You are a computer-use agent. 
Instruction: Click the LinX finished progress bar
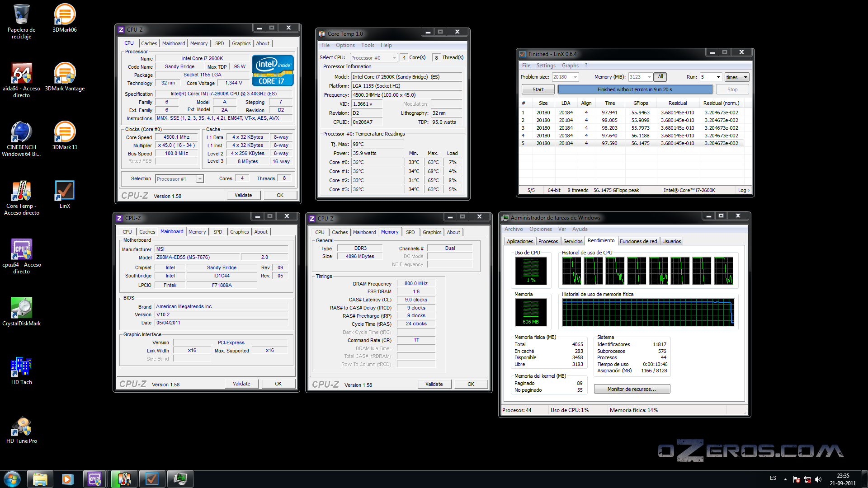(x=635, y=89)
